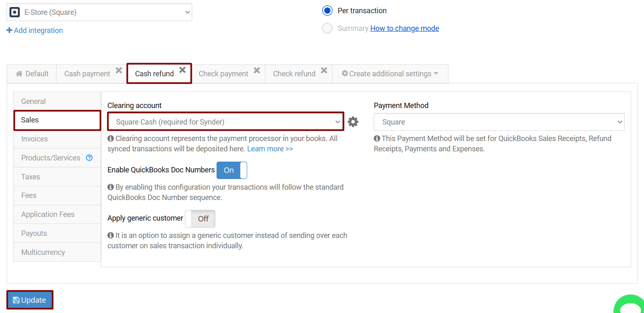This screenshot has width=644, height=313.
Task: Open the E-Store (Square) integration dropdown
Action: pyautogui.click(x=99, y=12)
